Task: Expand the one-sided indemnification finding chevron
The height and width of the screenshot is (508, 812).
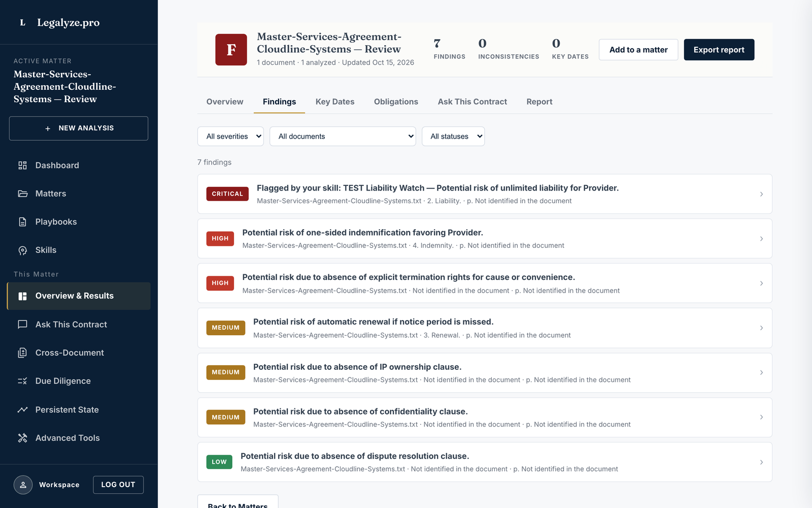Action: point(761,239)
